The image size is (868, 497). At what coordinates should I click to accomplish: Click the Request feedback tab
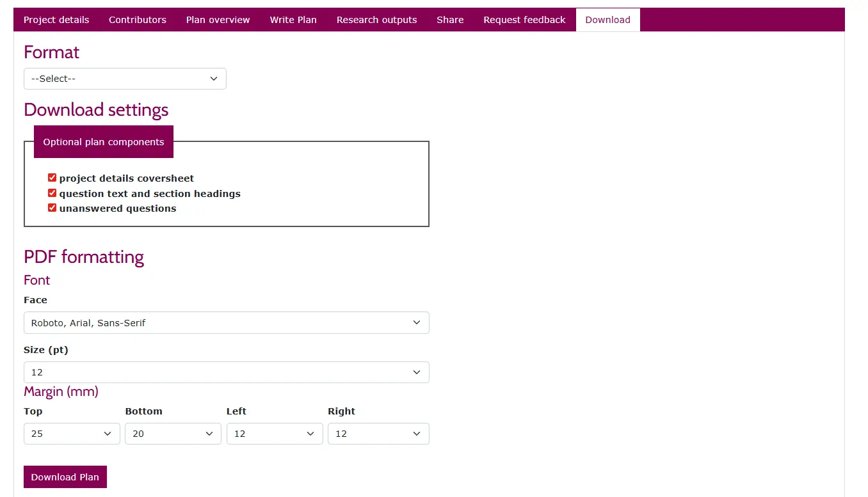pyautogui.click(x=524, y=20)
